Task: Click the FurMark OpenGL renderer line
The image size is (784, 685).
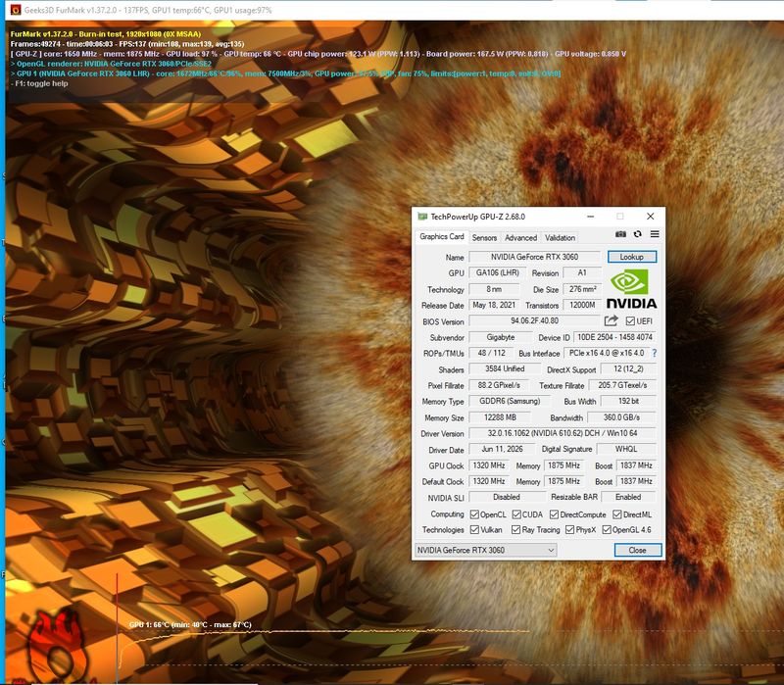Action: pyautogui.click(x=111, y=64)
